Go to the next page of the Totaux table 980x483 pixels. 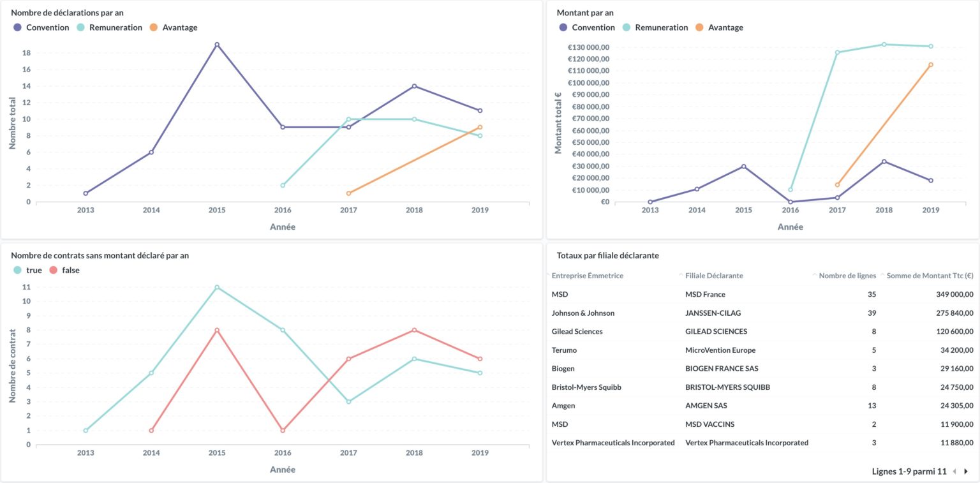(x=966, y=472)
